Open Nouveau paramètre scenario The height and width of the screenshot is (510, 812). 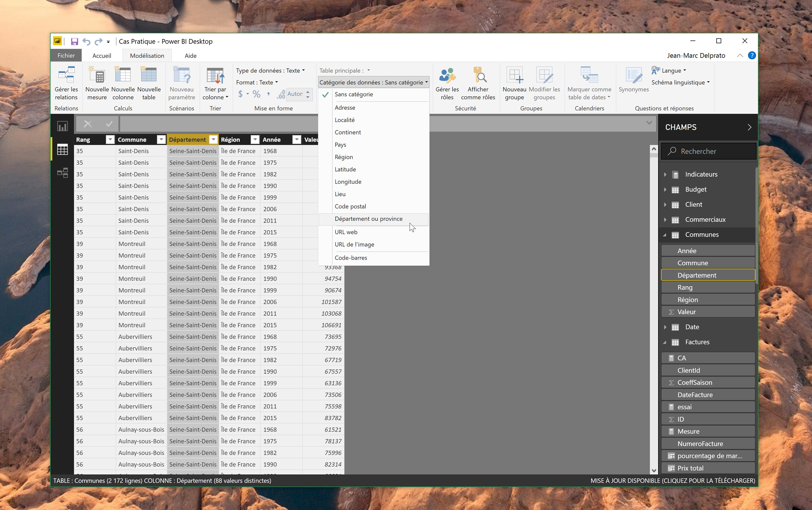(181, 83)
